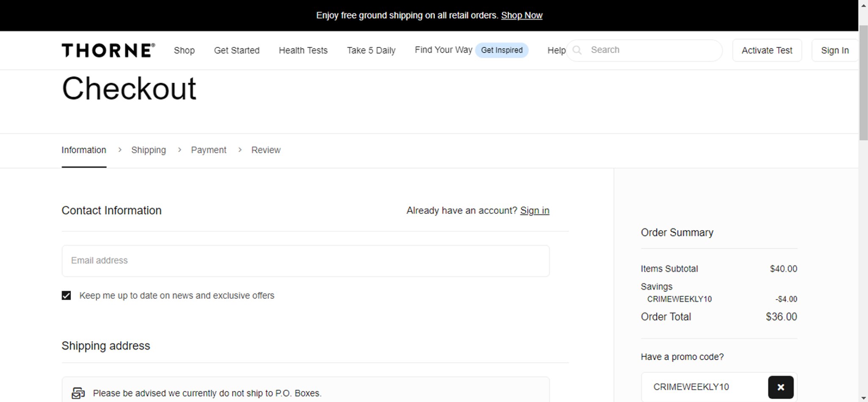
Task: Click the Contact Information heading
Action: [x=111, y=211]
